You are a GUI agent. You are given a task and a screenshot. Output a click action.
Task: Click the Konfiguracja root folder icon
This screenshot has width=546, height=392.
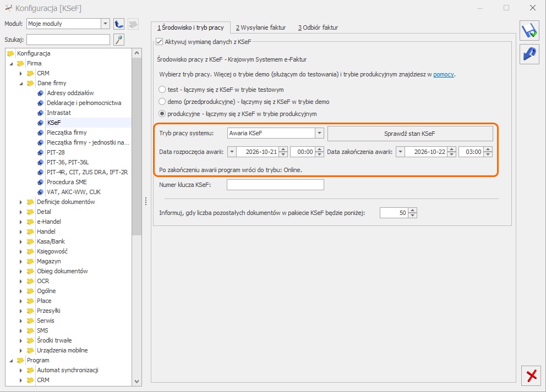11,53
